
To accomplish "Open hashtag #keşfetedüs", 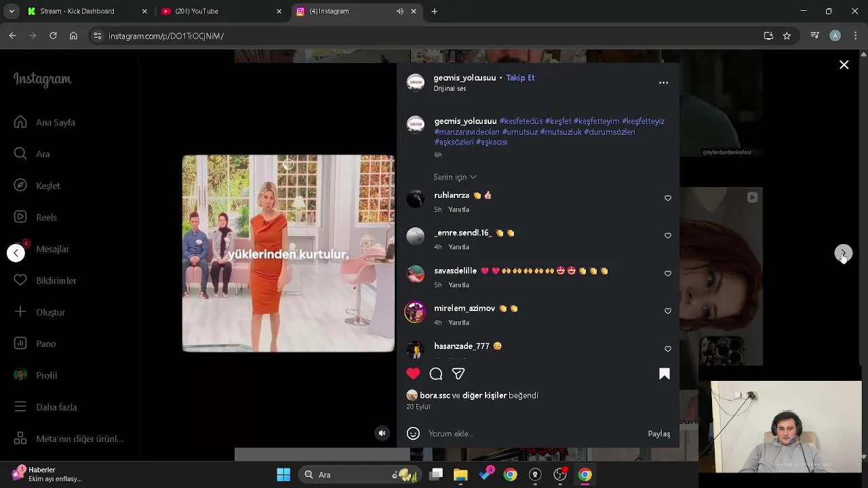I will (521, 121).
